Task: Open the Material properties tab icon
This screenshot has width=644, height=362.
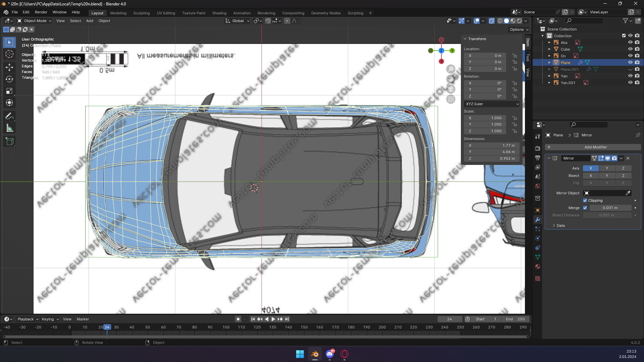Action: coord(538,266)
